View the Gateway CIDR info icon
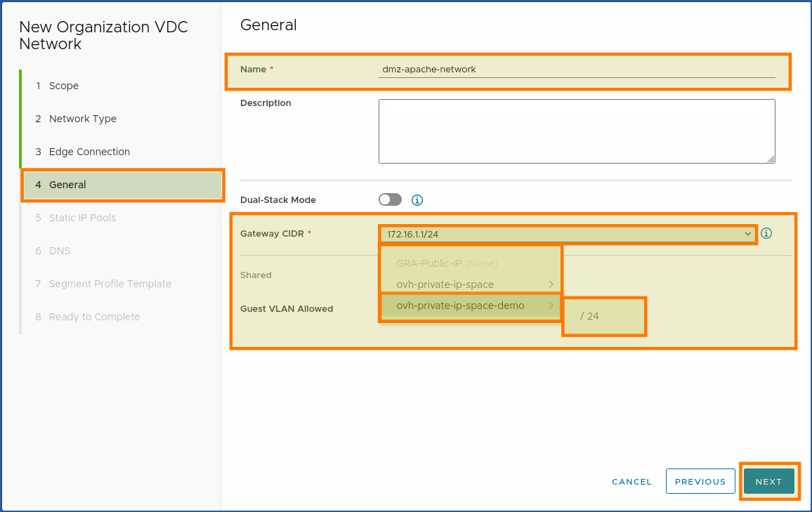This screenshot has height=512, width=812. click(766, 233)
